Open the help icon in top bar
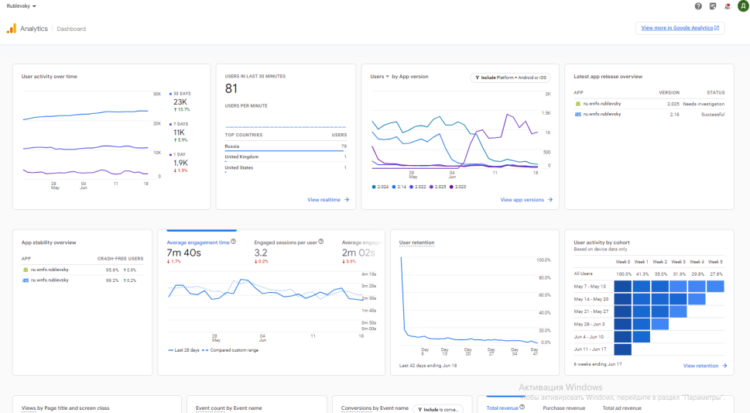 [x=698, y=6]
